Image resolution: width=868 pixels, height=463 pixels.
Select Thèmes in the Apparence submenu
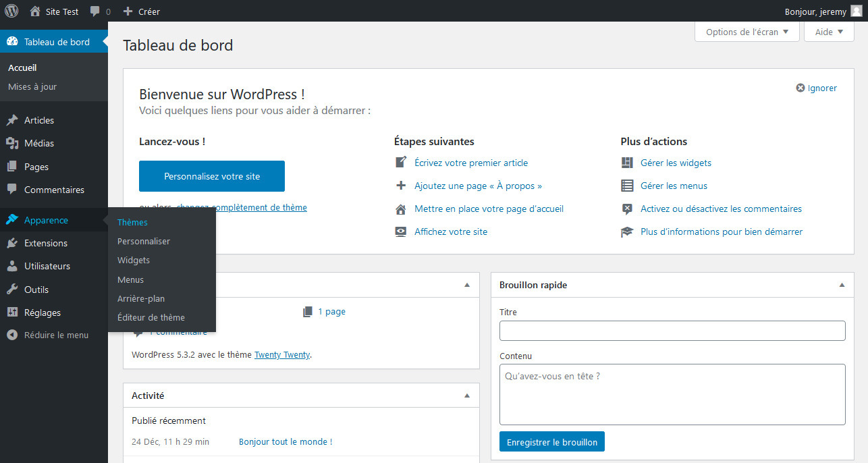tap(132, 222)
